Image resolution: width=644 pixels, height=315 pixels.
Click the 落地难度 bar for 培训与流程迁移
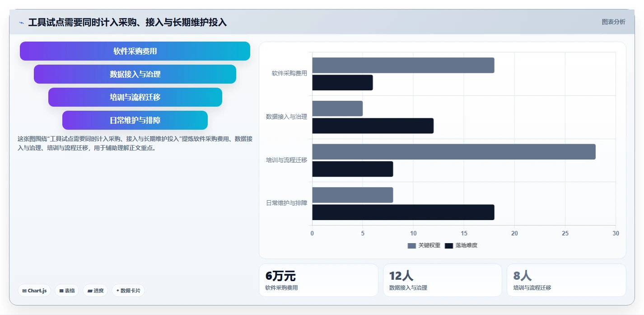point(353,169)
